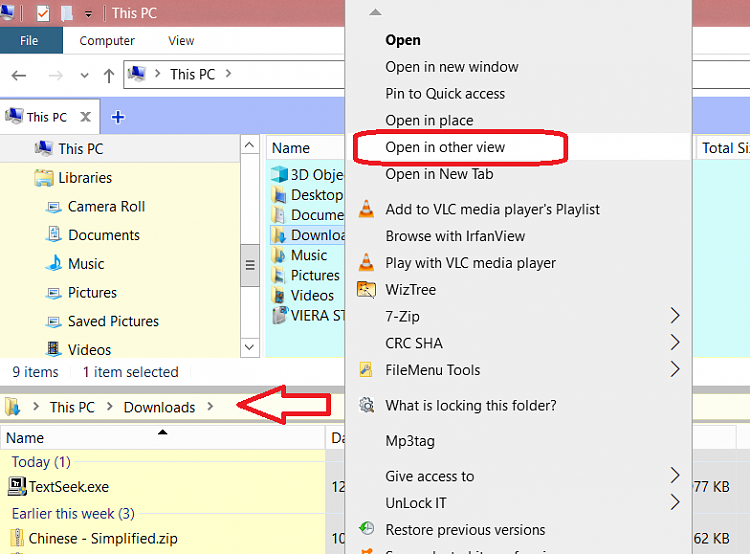
Task: Open the File ribbon tab
Action: point(29,41)
